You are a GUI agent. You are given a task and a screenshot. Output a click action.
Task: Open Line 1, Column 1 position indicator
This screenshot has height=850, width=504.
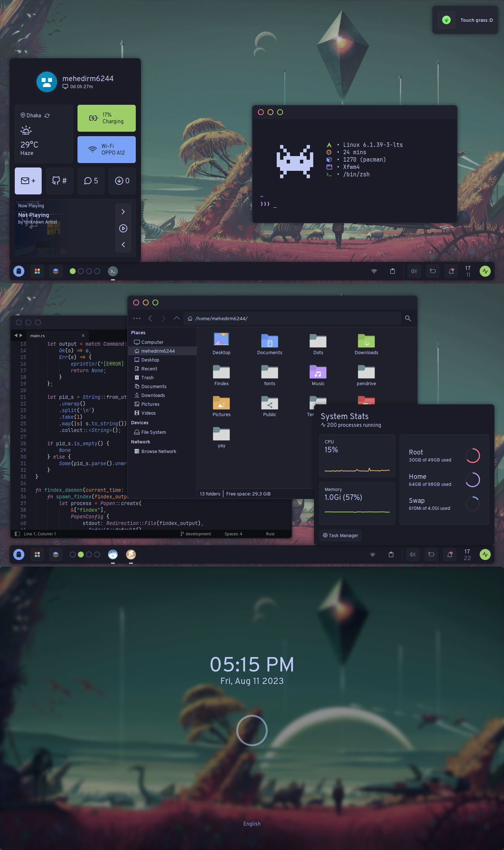point(40,534)
